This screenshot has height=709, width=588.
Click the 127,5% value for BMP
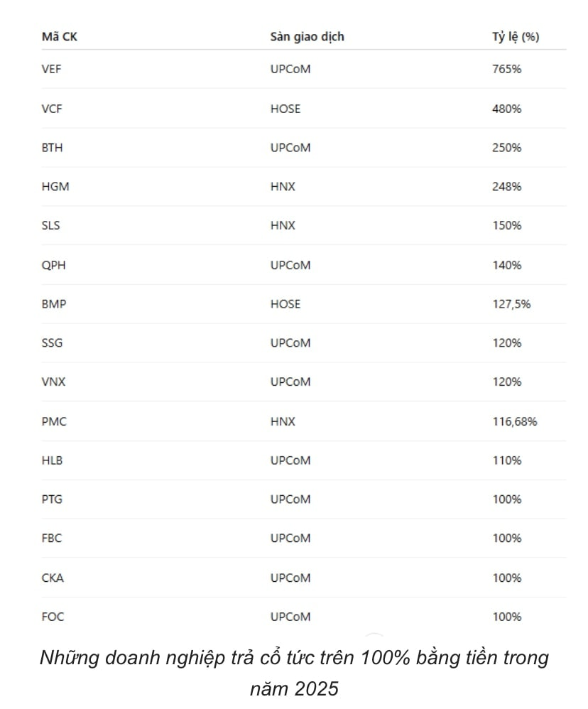tap(511, 304)
